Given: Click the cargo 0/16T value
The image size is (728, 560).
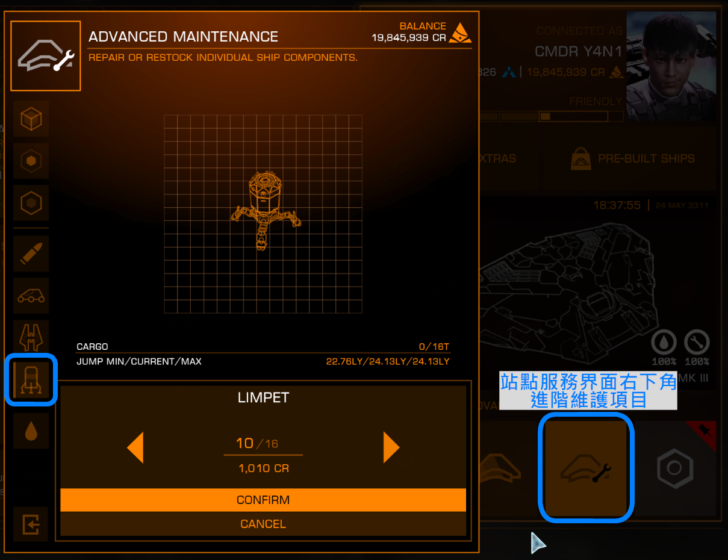Looking at the screenshot, I should 434,347.
